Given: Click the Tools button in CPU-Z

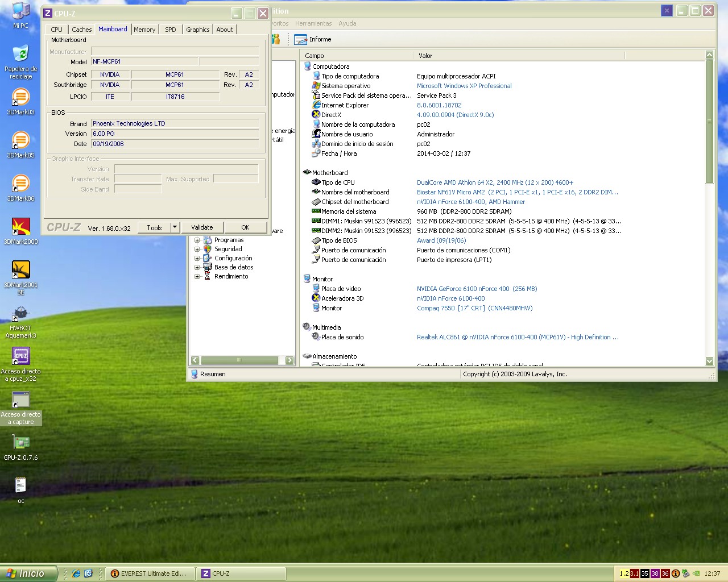Looking at the screenshot, I should click(154, 227).
